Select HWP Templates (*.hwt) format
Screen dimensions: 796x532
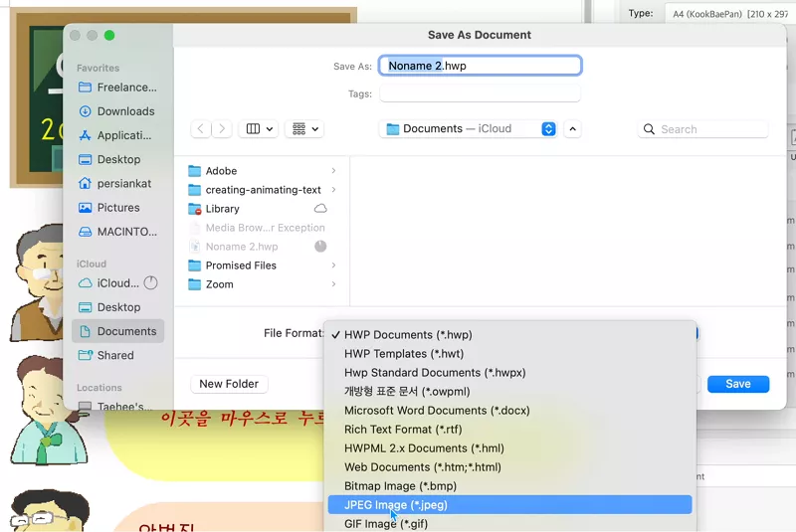509,353
